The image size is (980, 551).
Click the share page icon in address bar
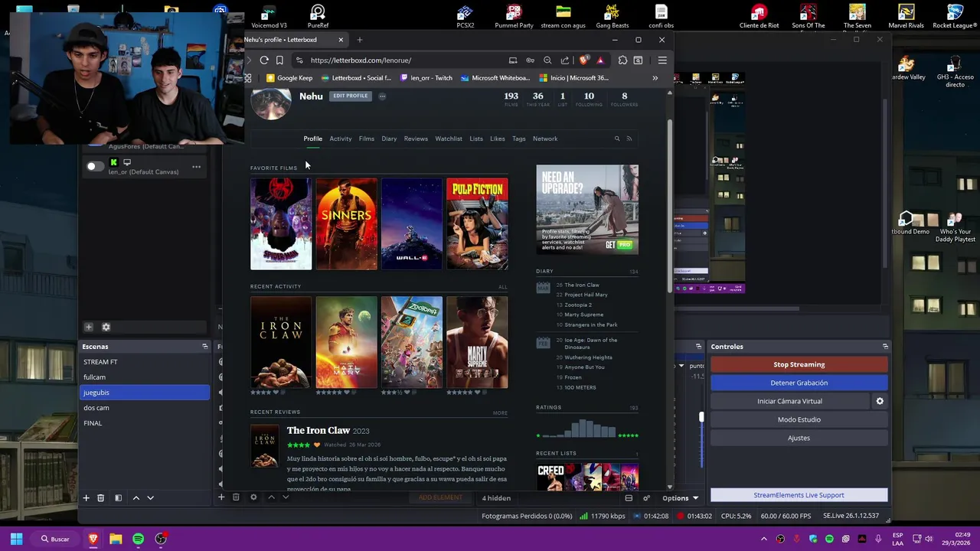point(565,60)
